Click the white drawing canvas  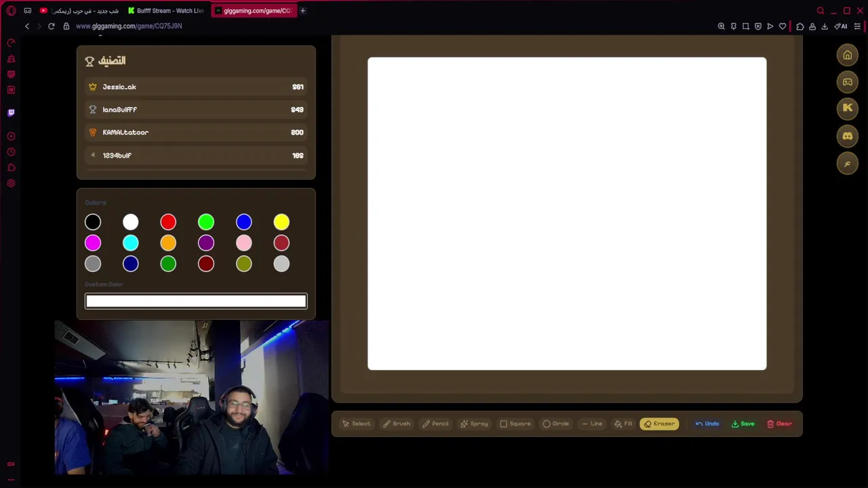click(x=567, y=213)
